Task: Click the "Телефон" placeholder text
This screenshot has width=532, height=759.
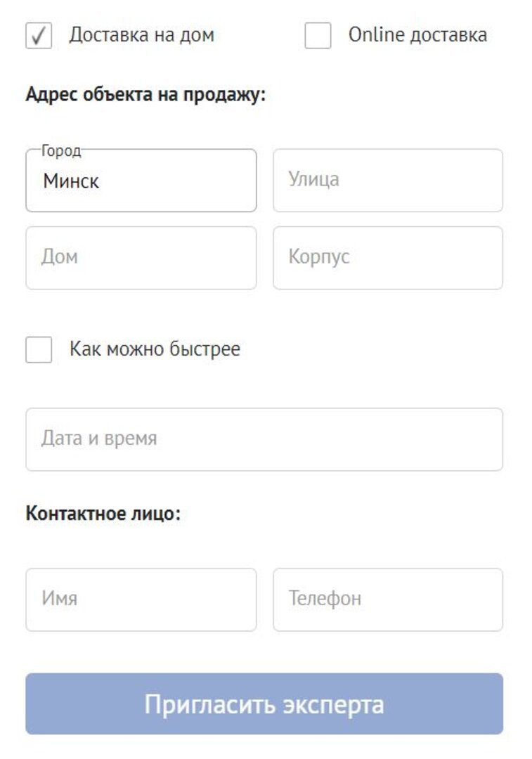Action: pyautogui.click(x=325, y=599)
